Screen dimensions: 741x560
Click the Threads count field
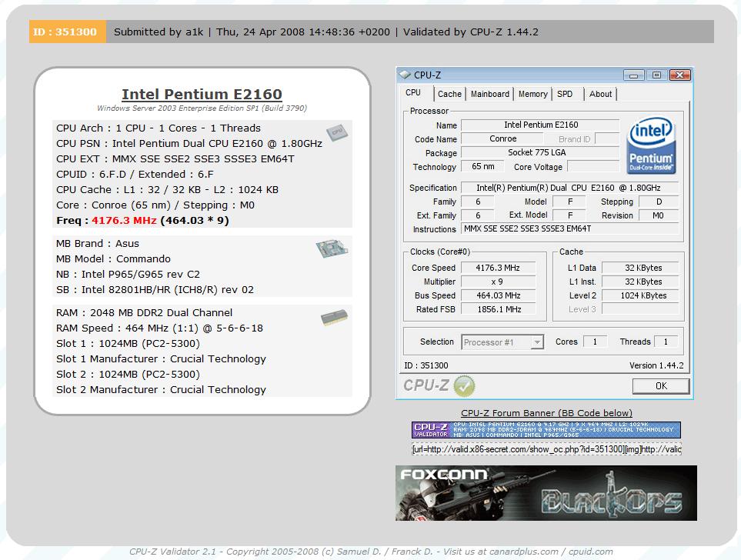pos(666,342)
